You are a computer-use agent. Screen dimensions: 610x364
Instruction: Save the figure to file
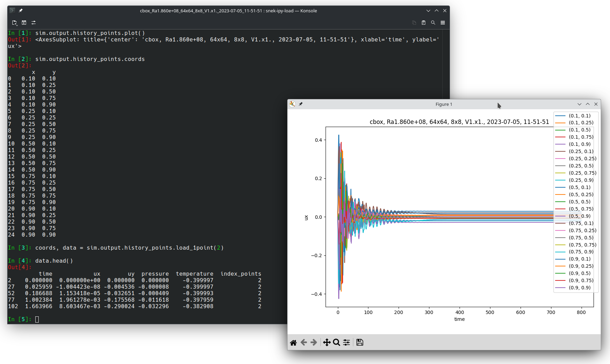pyautogui.click(x=359, y=342)
